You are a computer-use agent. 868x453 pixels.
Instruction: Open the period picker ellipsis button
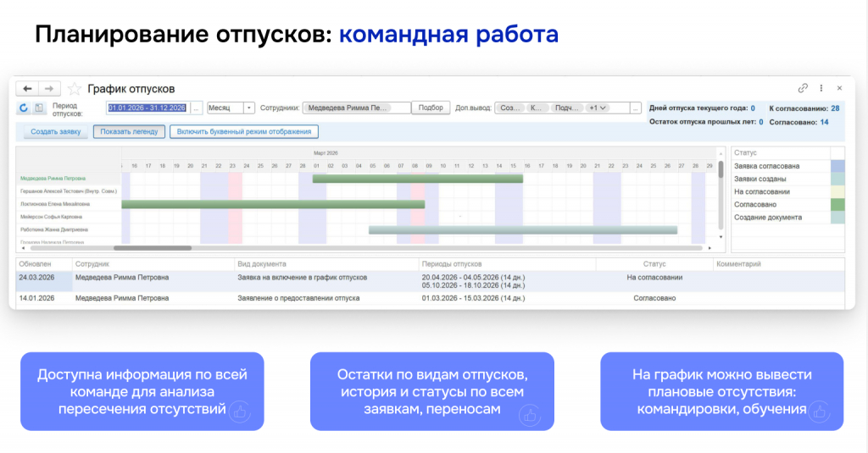tap(196, 108)
